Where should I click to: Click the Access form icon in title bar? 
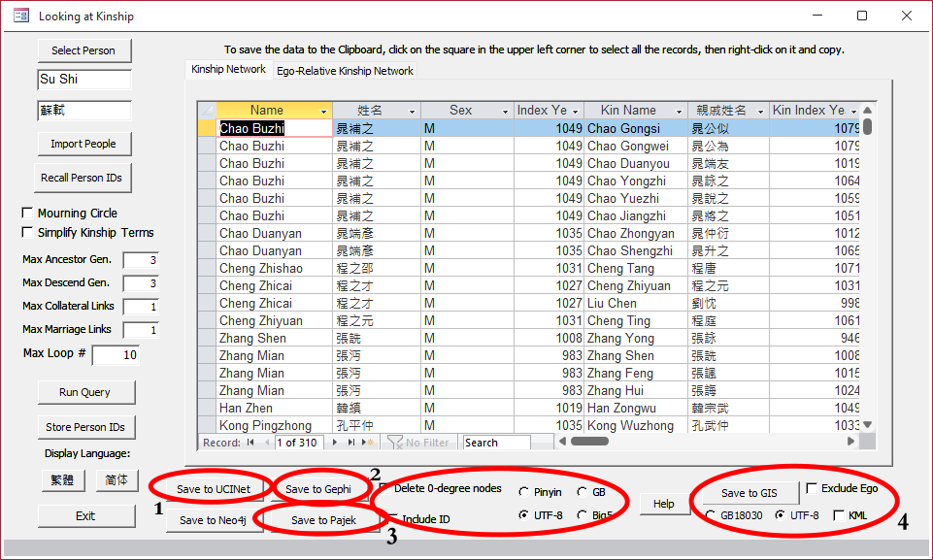tap(20, 16)
